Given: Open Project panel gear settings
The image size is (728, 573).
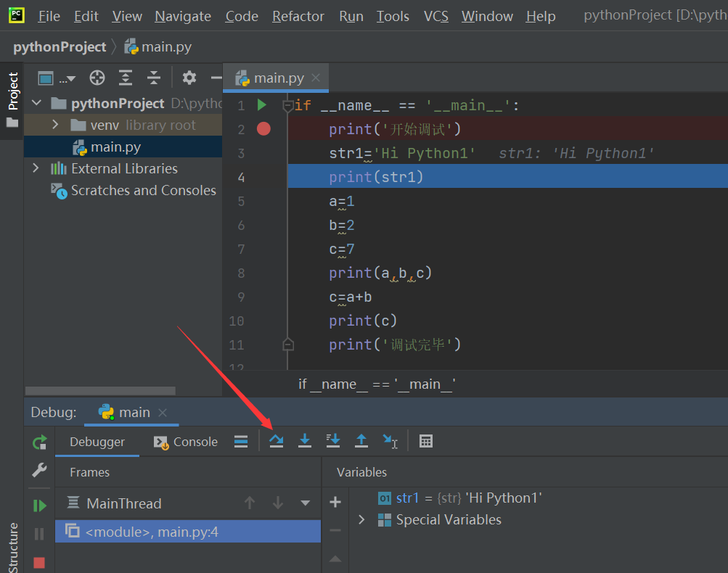Looking at the screenshot, I should (x=189, y=78).
